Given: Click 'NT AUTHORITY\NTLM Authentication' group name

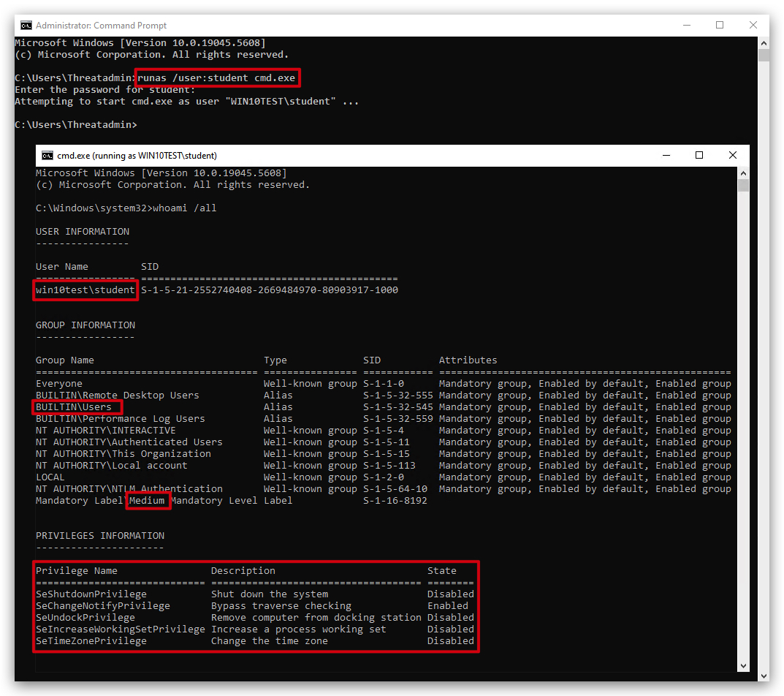Looking at the screenshot, I should 129,489.
